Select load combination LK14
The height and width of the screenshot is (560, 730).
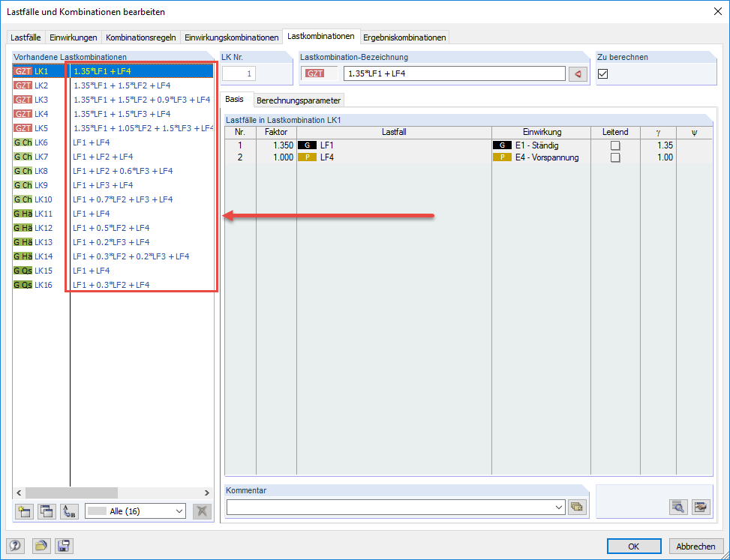pyautogui.click(x=113, y=256)
